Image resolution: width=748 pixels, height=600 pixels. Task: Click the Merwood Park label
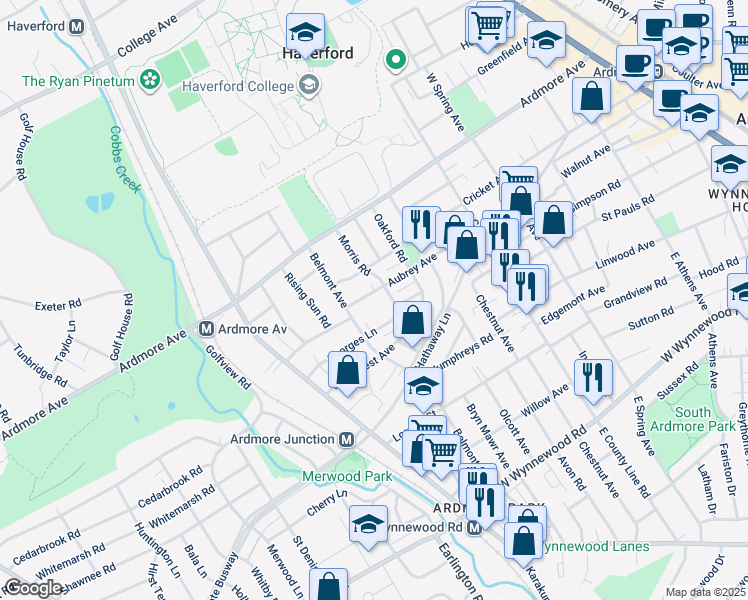tap(347, 476)
